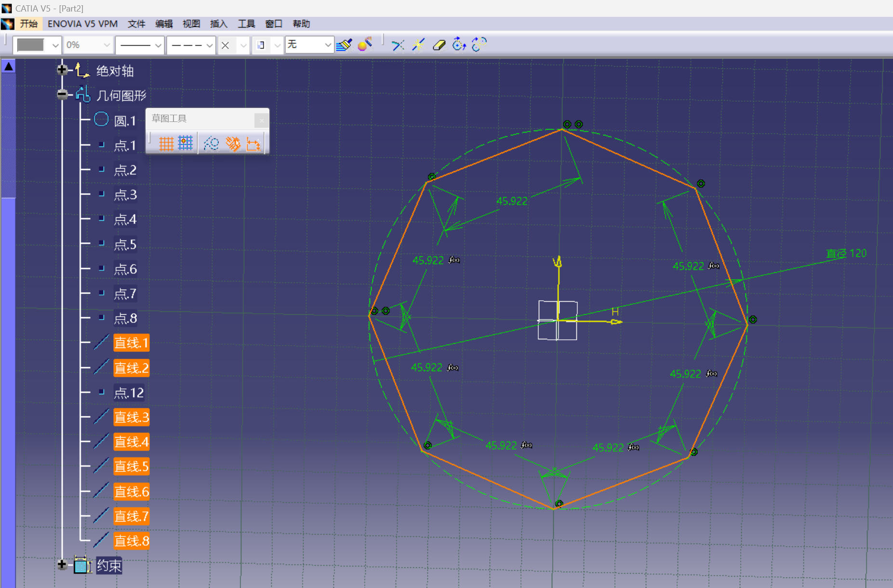
Task: Open the ENOVIA V5 VPM menu
Action: pyautogui.click(x=82, y=24)
